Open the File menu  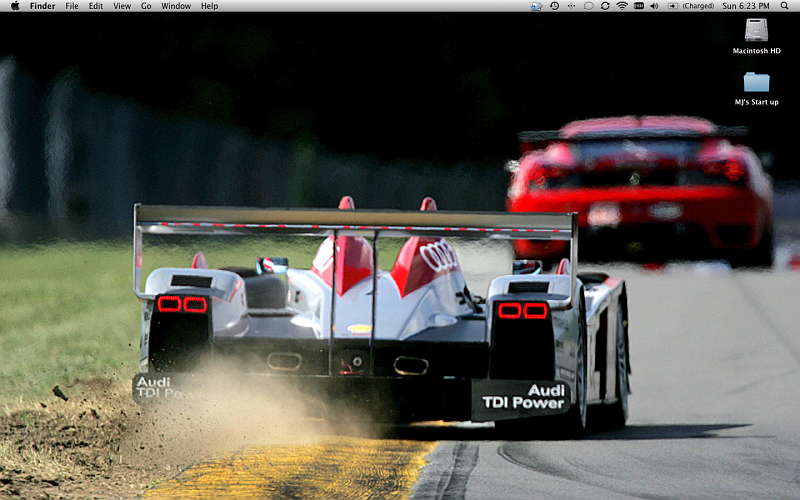click(x=72, y=6)
